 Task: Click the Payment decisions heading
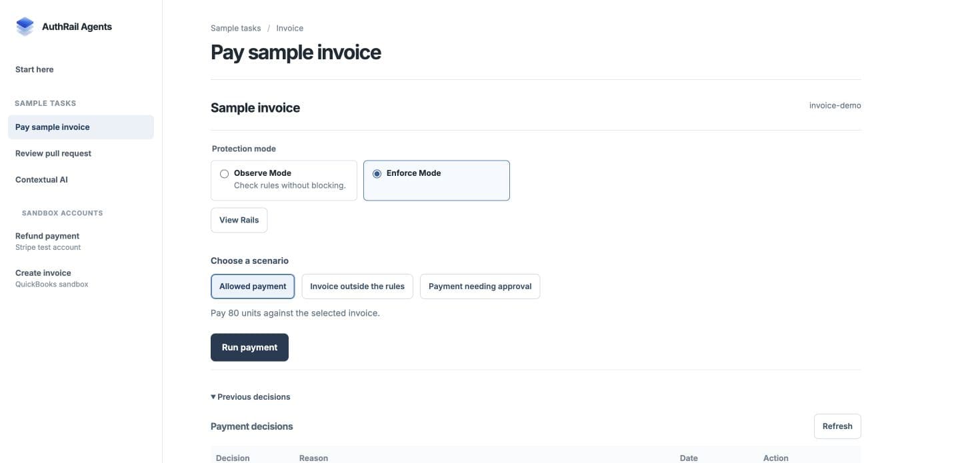click(x=252, y=426)
